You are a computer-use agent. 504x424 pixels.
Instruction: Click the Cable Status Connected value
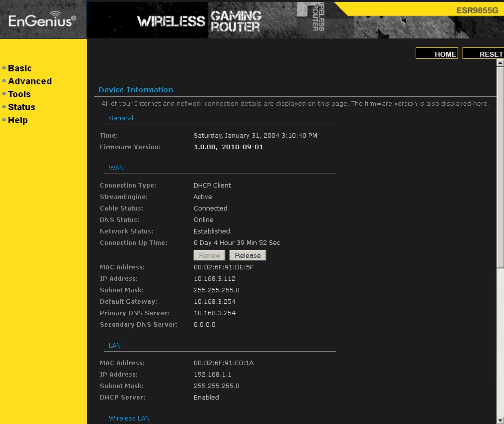(210, 208)
